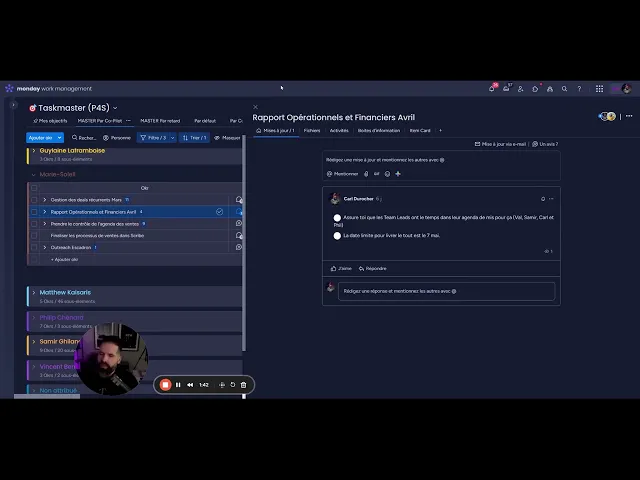Open the notifications bell icon
Viewport: 640px width, 480px height.
pyautogui.click(x=492, y=89)
